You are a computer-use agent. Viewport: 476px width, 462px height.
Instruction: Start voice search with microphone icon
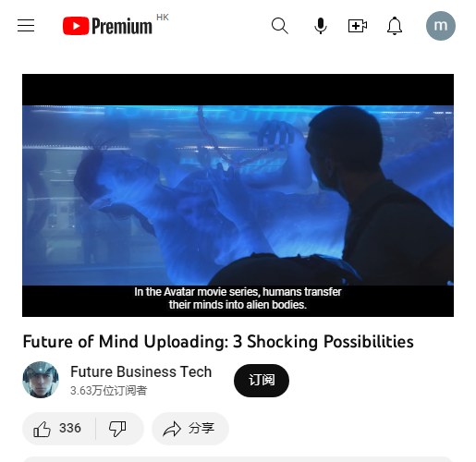coord(321,26)
